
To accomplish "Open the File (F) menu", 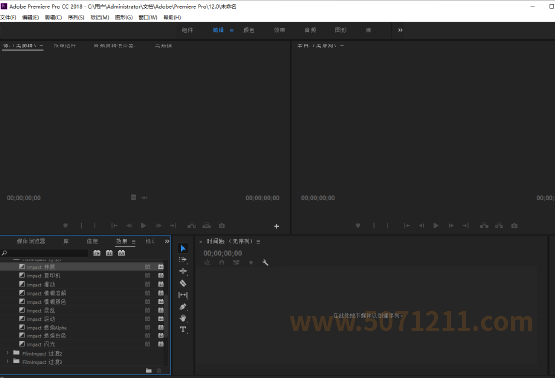I will pos(8,17).
